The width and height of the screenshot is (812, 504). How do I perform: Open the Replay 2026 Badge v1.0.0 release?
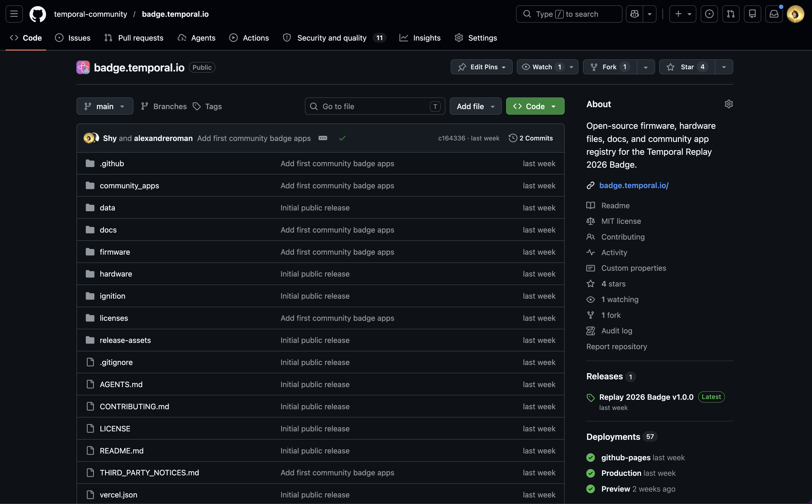(646, 397)
